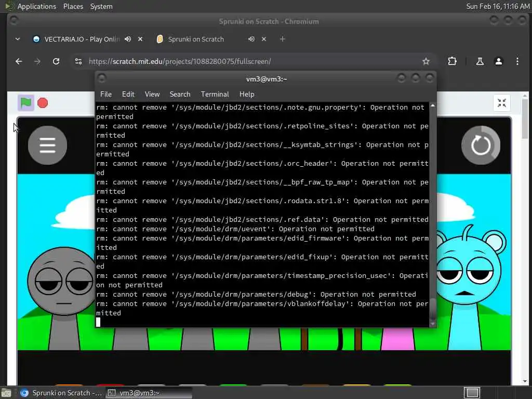The image size is (532, 399).
Task: Open Chromium three-dot menu
Action: [517, 61]
